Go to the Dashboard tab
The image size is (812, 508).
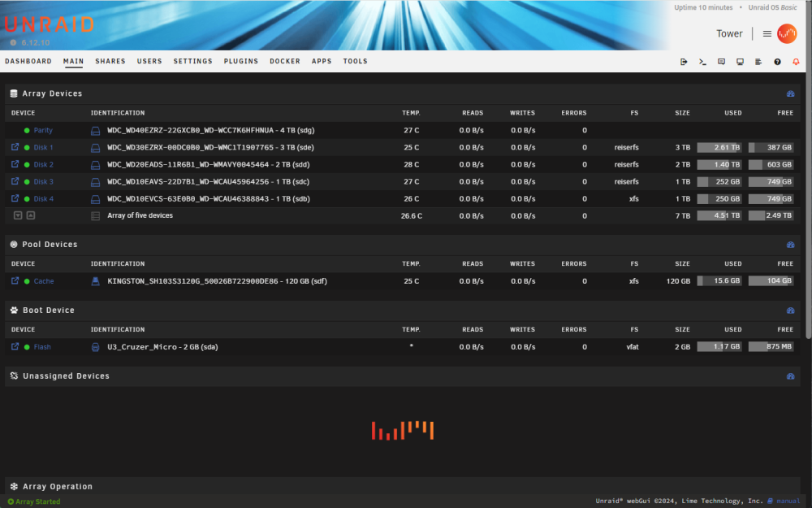(28, 61)
